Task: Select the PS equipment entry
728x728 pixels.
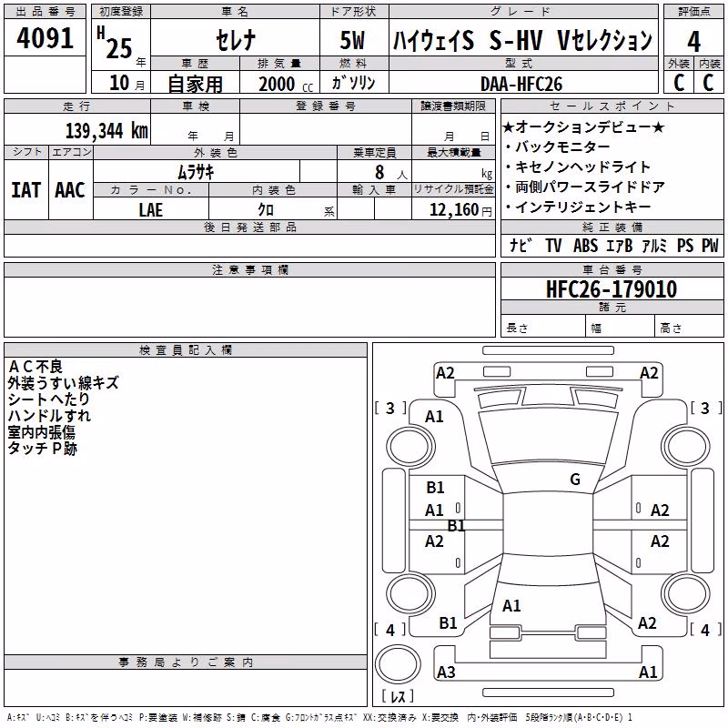Action: click(x=685, y=246)
